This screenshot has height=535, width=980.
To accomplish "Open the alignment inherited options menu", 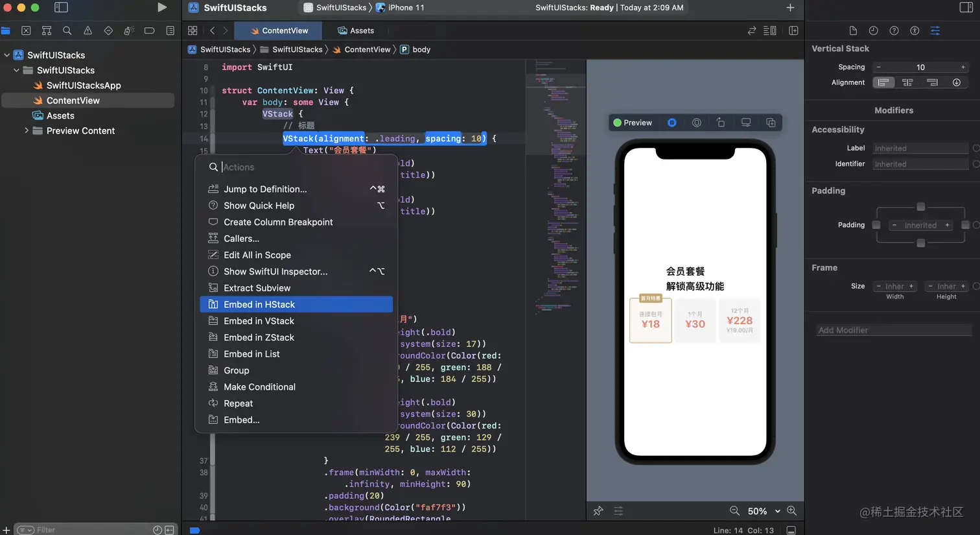I will [x=957, y=82].
